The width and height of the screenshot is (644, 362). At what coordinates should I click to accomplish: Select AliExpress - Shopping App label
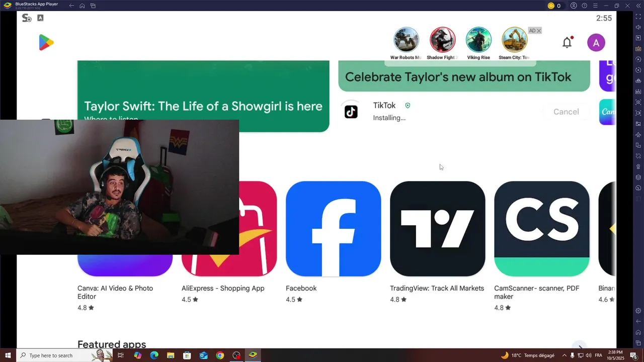click(x=223, y=288)
